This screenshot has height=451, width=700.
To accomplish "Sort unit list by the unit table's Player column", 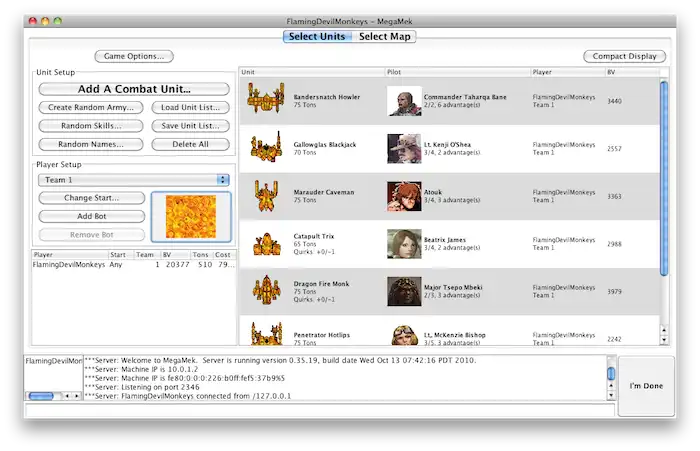I will click(567, 72).
